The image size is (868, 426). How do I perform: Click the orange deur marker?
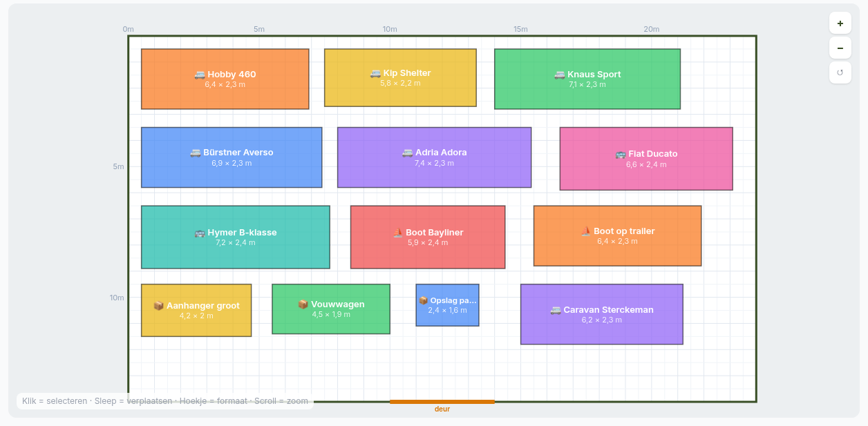pyautogui.click(x=442, y=402)
